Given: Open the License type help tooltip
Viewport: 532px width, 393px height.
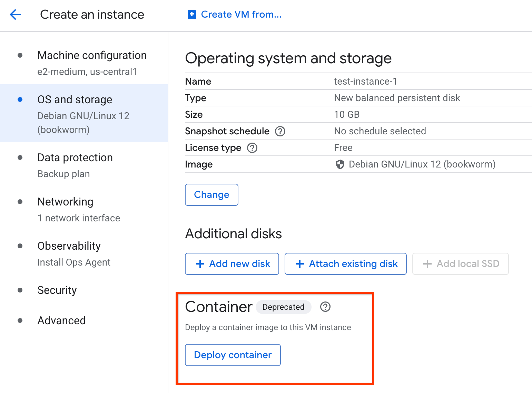Looking at the screenshot, I should [x=252, y=148].
